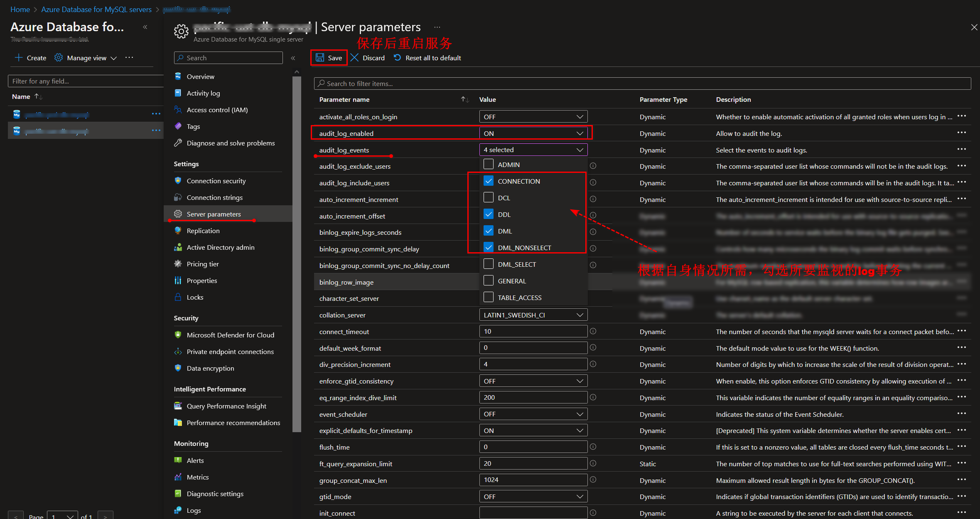This screenshot has height=519, width=980.
Task: Click the Activity log icon
Action: 178,93
